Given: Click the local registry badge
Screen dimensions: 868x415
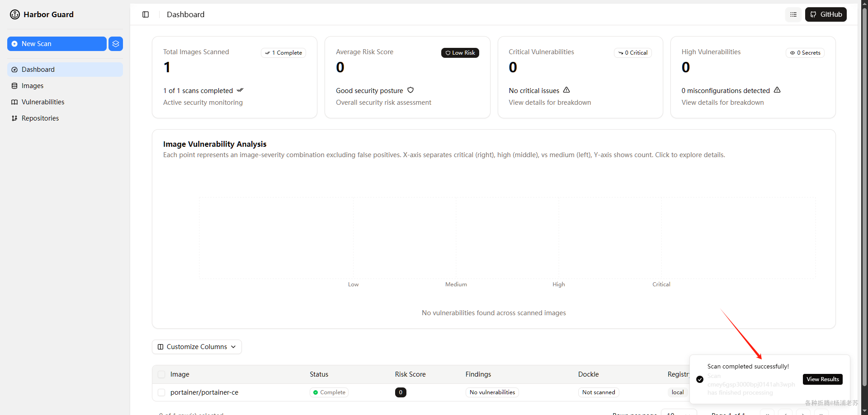Looking at the screenshot, I should [x=678, y=392].
